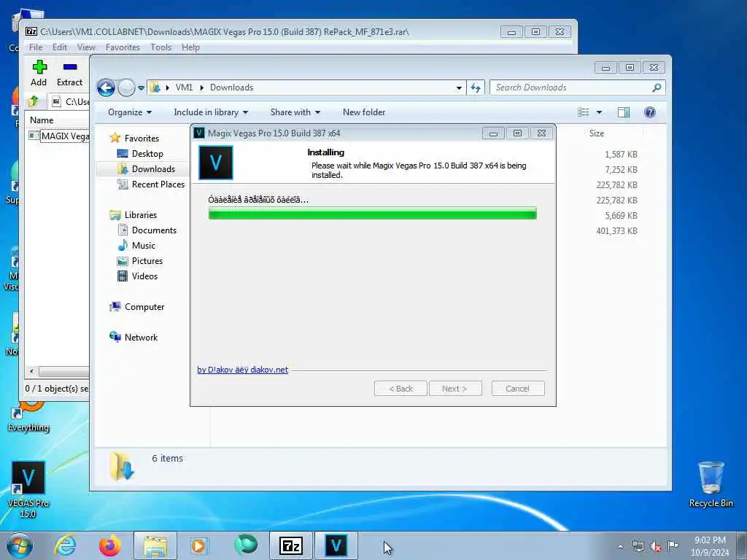Open the Tools menu in 7-Zip

tap(161, 47)
